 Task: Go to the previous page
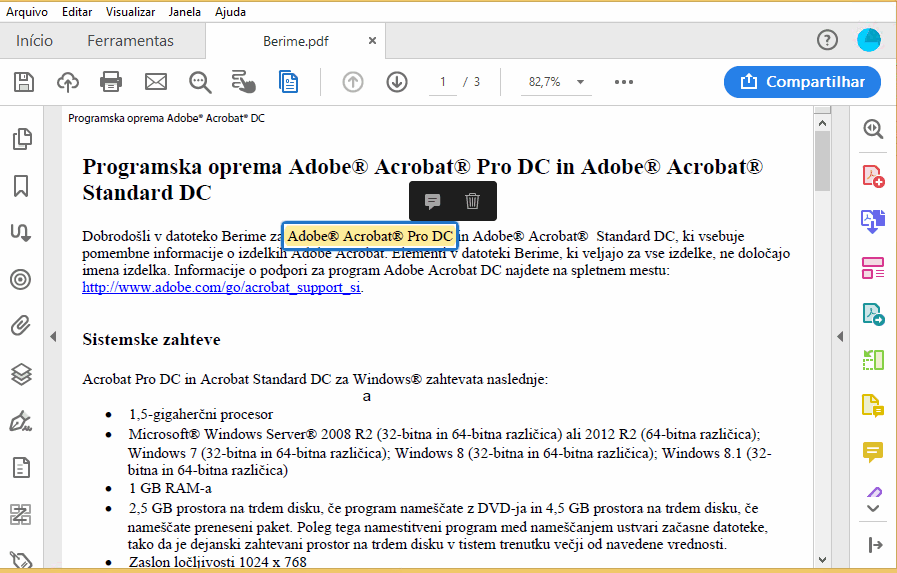click(x=353, y=82)
